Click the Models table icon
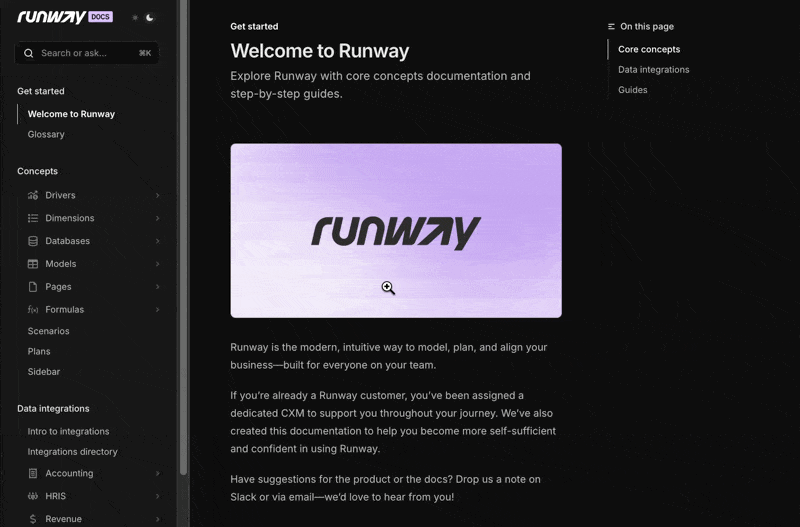This screenshot has width=800, height=527. (x=33, y=264)
